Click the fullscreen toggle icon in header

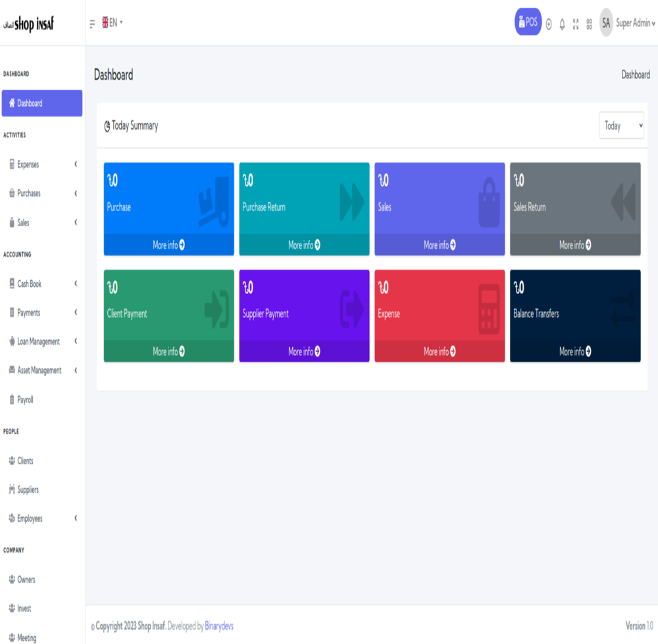coord(576,24)
